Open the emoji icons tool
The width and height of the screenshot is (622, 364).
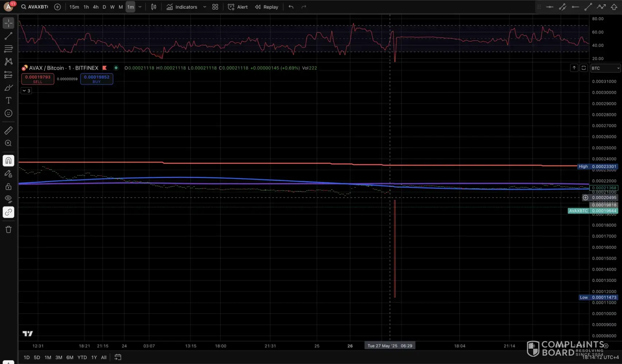(8, 114)
